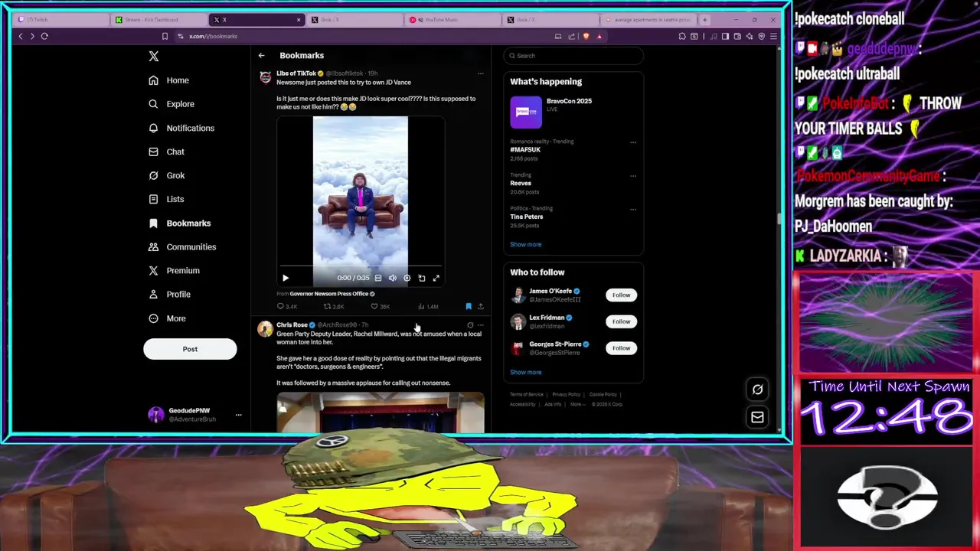Open Lists in the sidebar
The width and height of the screenshot is (980, 551).
click(x=166, y=199)
